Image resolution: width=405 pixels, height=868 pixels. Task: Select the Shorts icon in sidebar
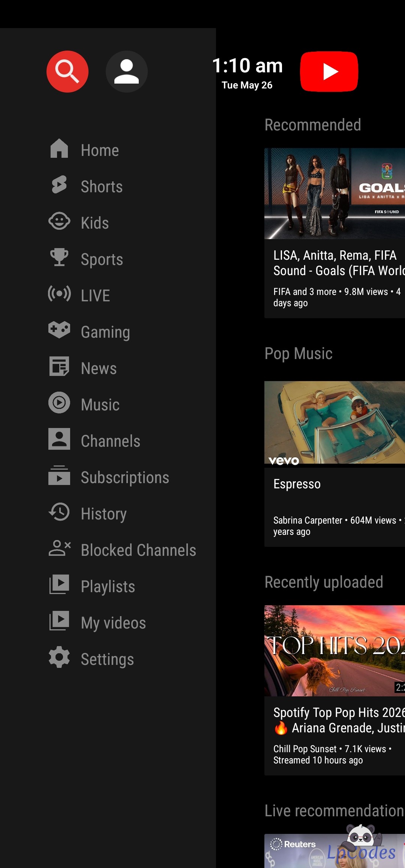coord(59,184)
